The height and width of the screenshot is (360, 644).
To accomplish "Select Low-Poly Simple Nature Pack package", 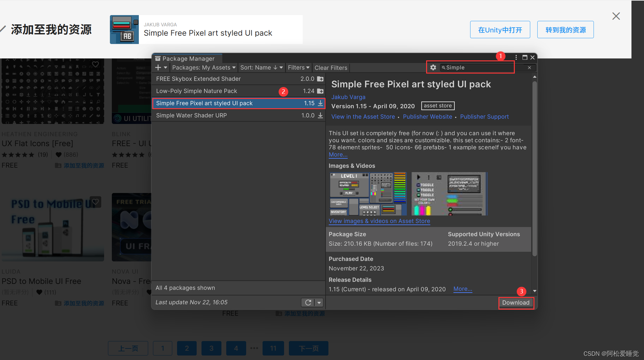I will point(238,91).
